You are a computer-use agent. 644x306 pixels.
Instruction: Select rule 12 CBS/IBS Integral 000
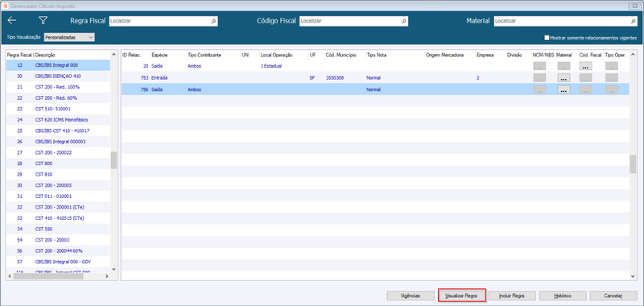[58, 65]
